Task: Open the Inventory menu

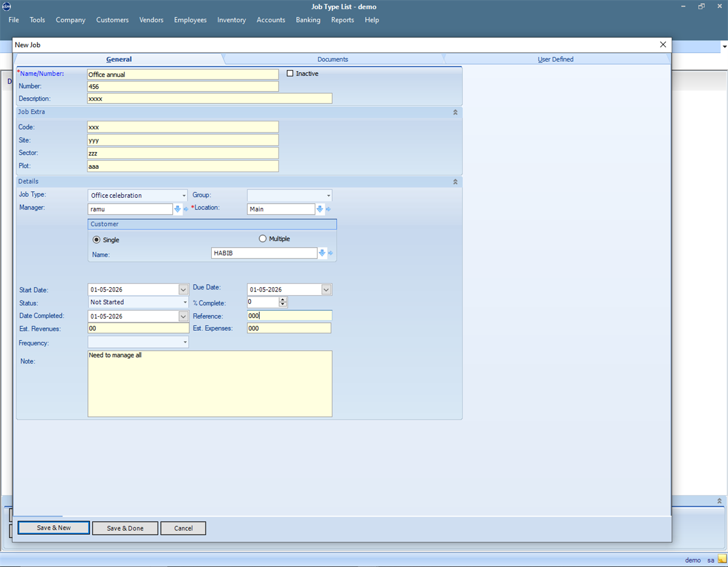Action: click(x=232, y=20)
